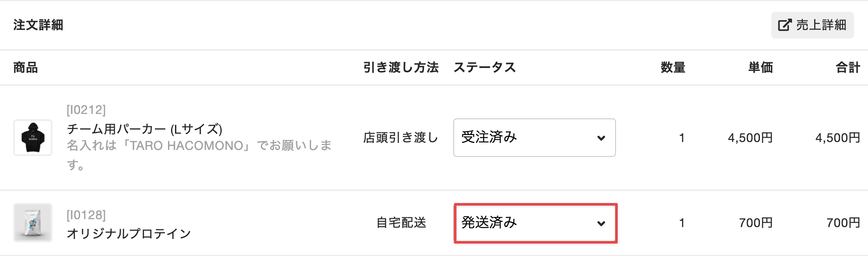
Task: Select the ステータス column header
Action: tap(485, 68)
